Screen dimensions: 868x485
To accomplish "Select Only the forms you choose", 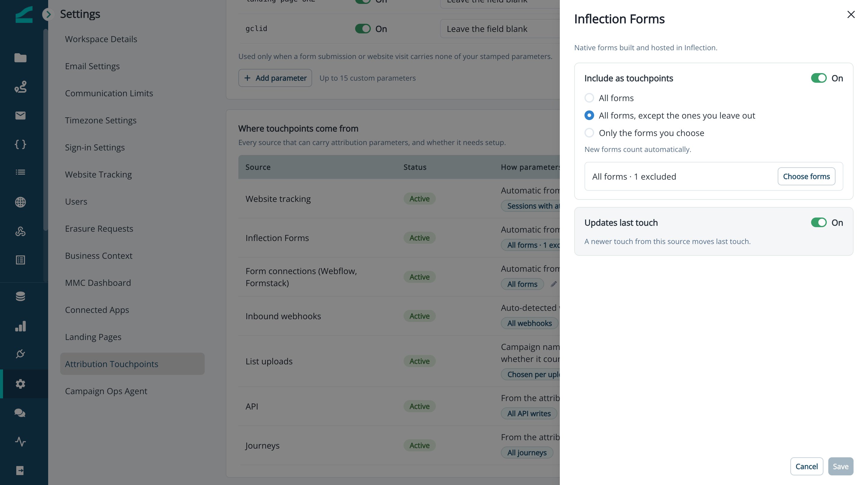I will pyautogui.click(x=589, y=133).
